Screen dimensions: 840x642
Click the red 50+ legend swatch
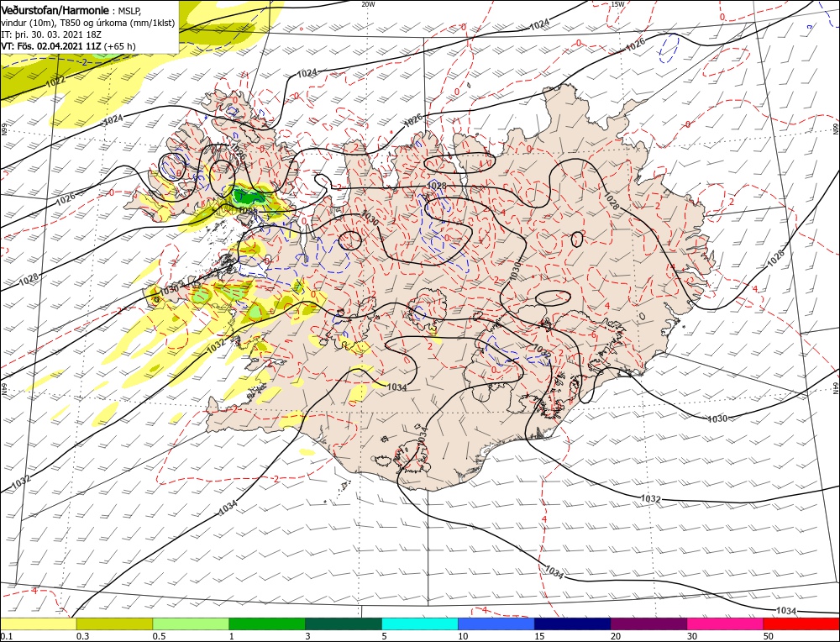801,624
